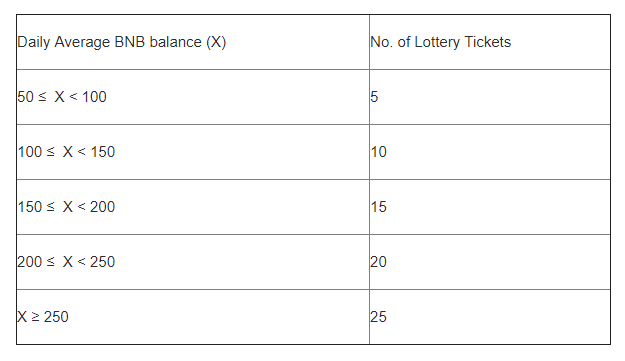Click the ticket count 10
Viewport: 625px width, 361px height.
[x=379, y=152]
